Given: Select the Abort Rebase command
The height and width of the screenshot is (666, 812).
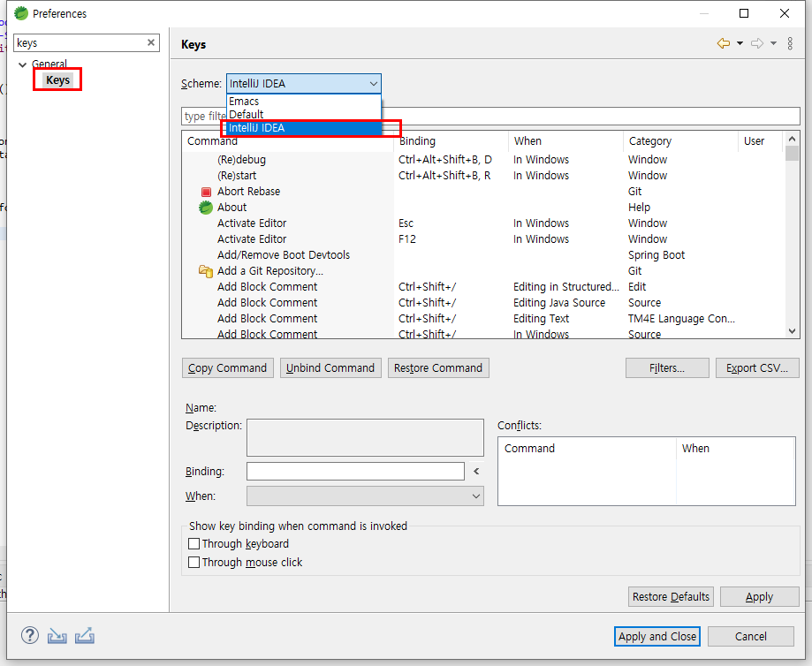Looking at the screenshot, I should [x=482, y=192].
